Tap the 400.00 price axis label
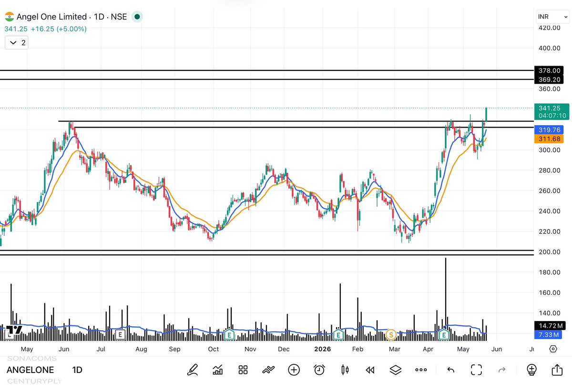Image resolution: width=572 pixels, height=392 pixels. tap(549, 48)
